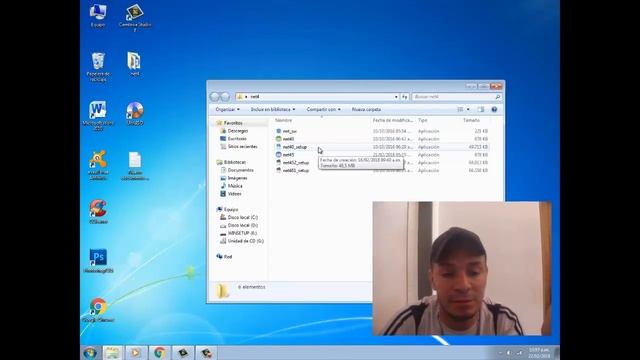Screen dimensions: 640x360
Task: Open the Recycle Bin desktop icon
Action: (x=98, y=67)
